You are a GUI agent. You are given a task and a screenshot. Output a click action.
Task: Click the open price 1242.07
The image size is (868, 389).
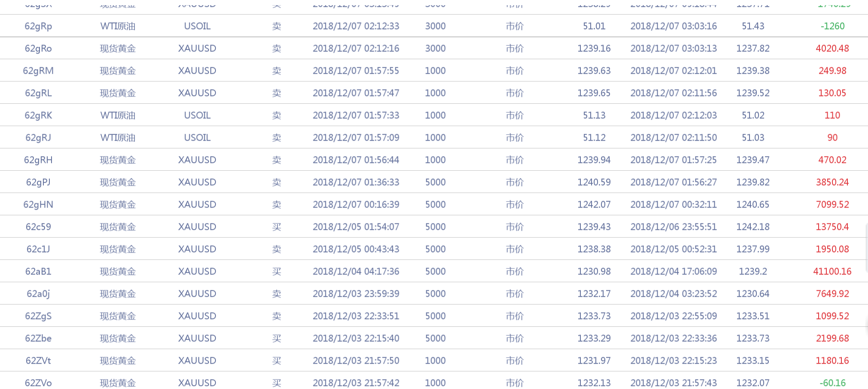594,205
